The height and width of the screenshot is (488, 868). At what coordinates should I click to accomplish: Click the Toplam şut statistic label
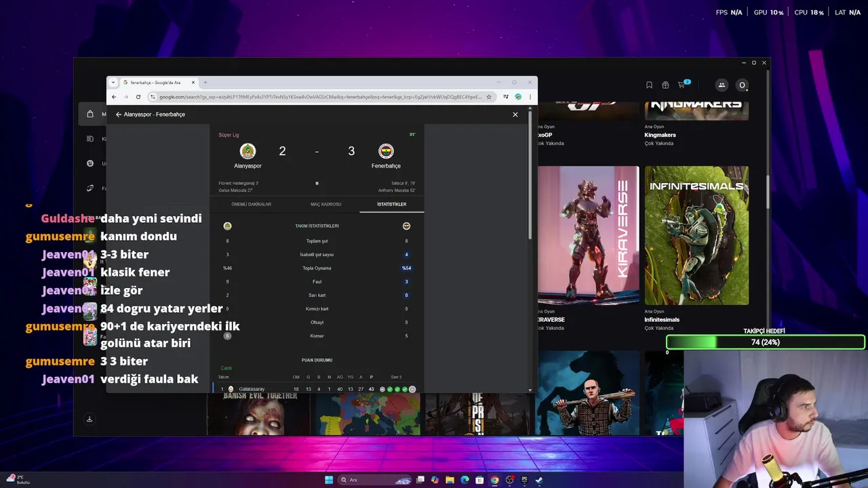317,241
